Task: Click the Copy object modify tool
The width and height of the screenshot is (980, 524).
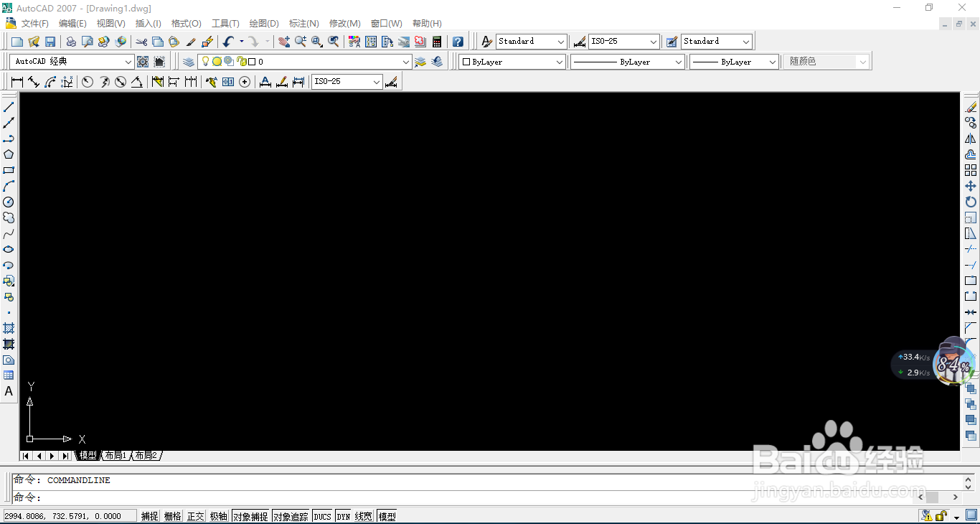Action: click(971, 123)
